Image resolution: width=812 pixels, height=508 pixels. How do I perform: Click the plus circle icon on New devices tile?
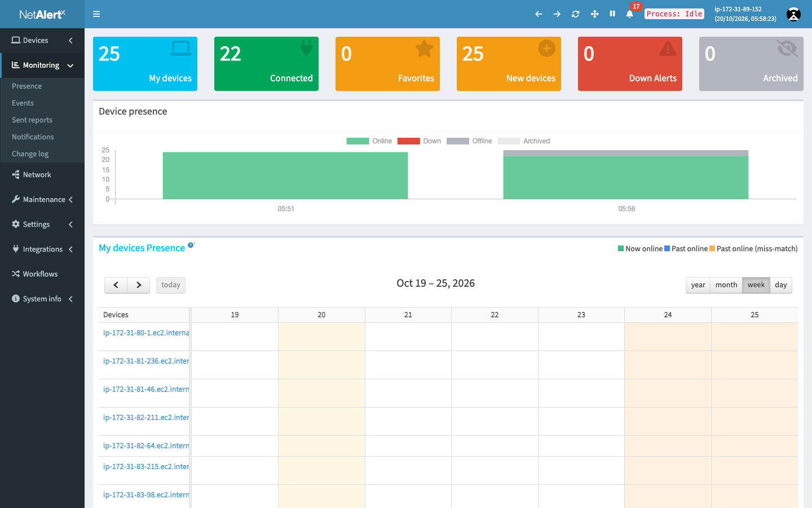click(546, 49)
